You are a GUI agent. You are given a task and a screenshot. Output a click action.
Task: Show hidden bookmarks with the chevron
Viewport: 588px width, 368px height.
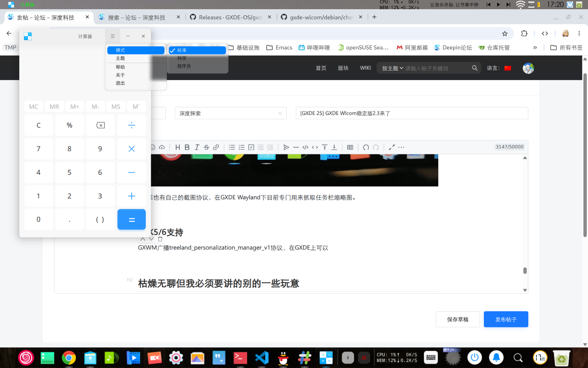[535, 48]
